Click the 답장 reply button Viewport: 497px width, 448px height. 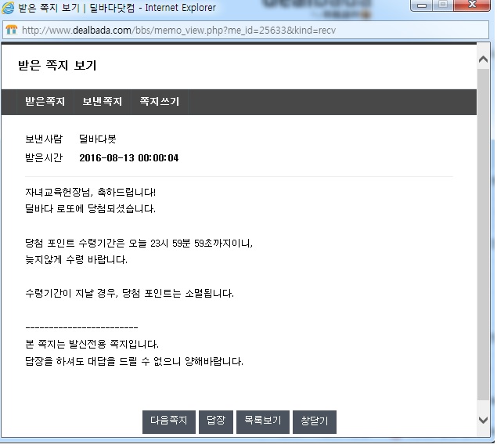point(216,421)
